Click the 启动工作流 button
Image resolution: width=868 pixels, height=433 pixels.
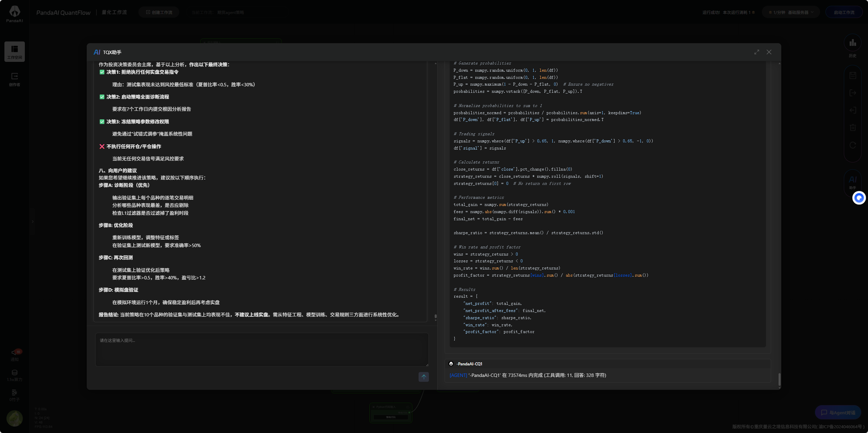844,12
